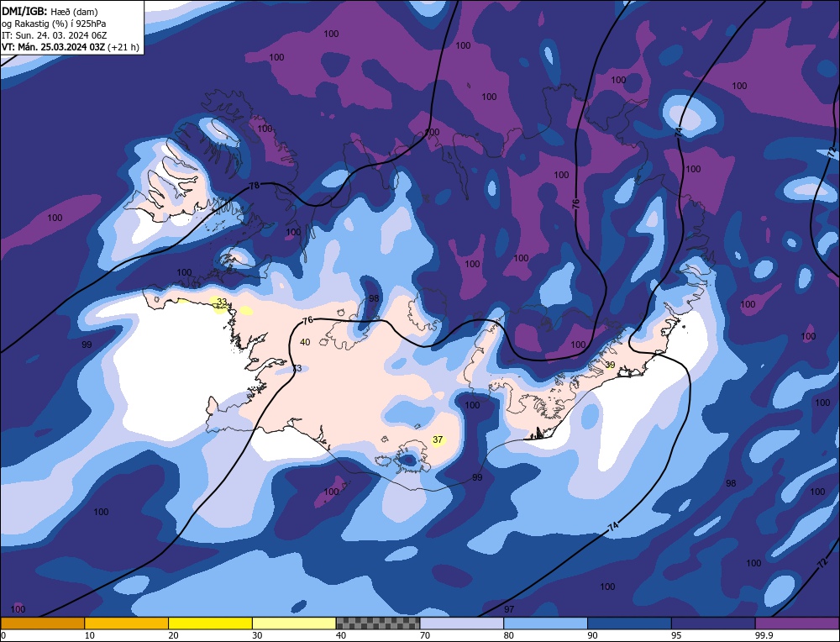The image size is (840, 642).
Task: Click the '70' legend tick label
Action: click(425, 635)
